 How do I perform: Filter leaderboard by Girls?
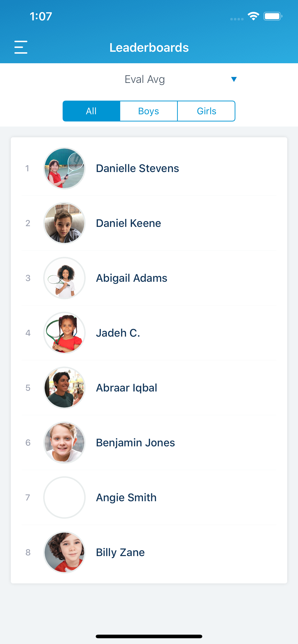click(x=206, y=111)
